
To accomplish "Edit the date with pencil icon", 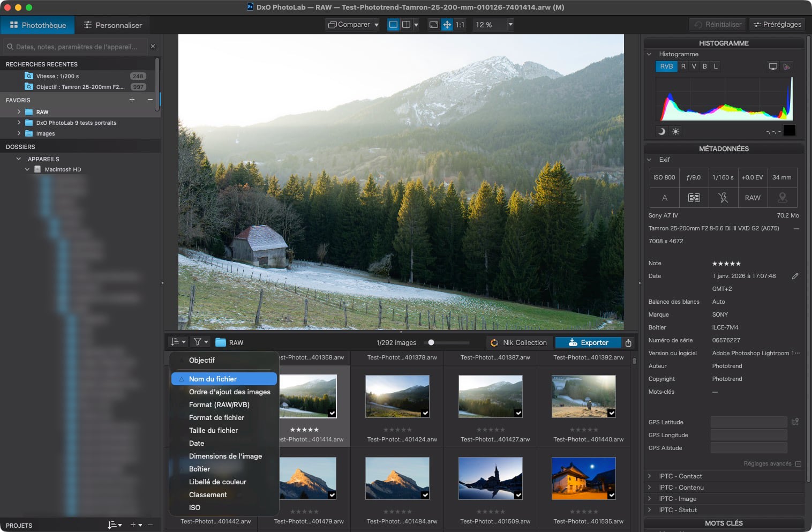I will [795, 276].
